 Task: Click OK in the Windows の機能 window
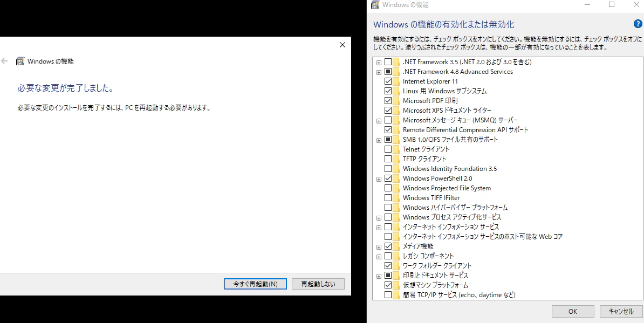point(573,312)
